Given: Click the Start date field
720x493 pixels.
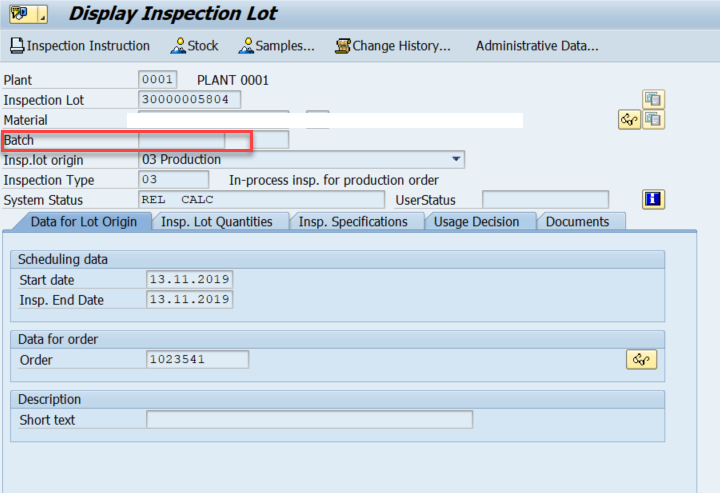Looking at the screenshot, I should 190,279.
